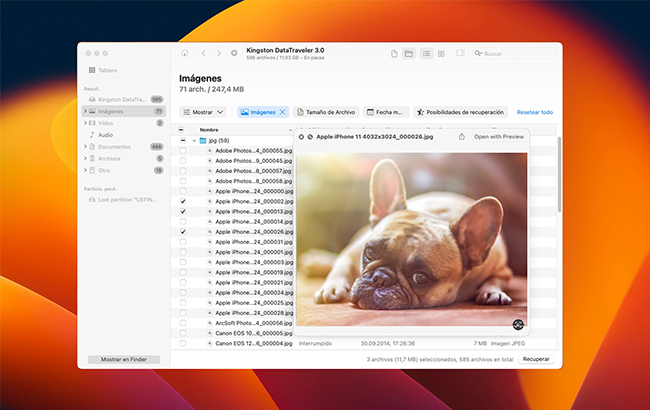The height and width of the screenshot is (410, 650).
Task: Expand Video category in sidebar
Action: click(x=85, y=123)
